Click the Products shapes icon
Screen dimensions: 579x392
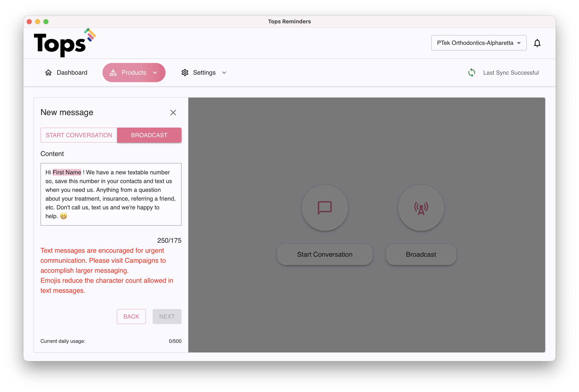pos(113,73)
